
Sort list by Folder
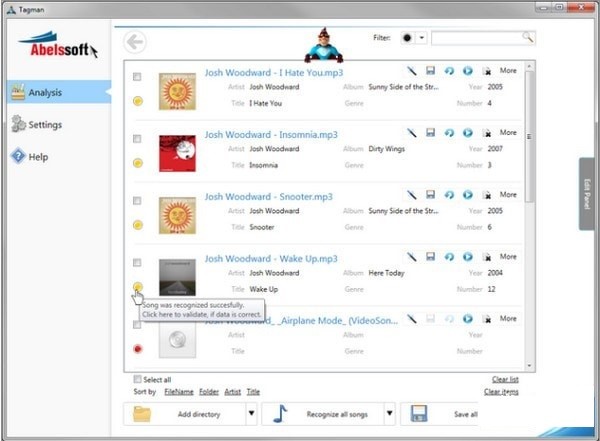tap(209, 392)
